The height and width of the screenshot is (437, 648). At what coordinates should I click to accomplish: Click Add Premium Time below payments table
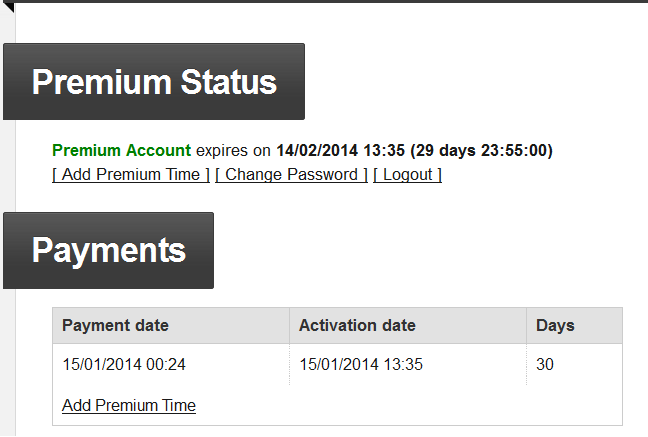pyautogui.click(x=129, y=405)
